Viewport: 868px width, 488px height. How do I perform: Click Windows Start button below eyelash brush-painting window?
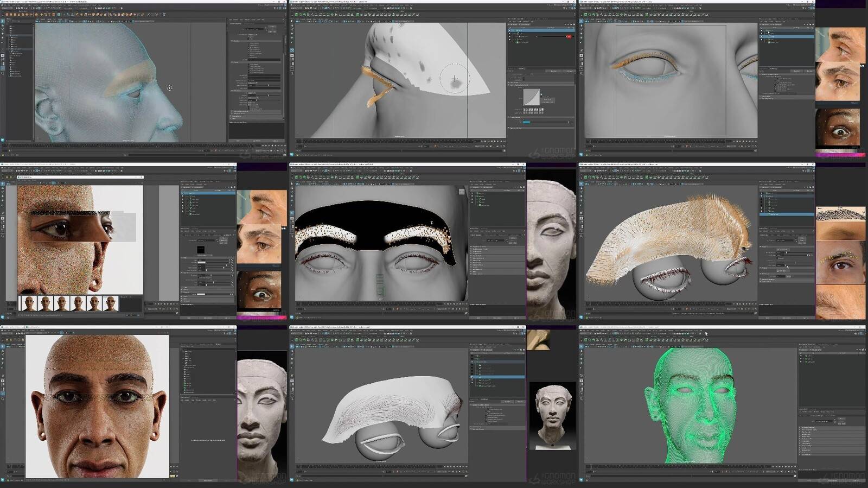[292, 154]
